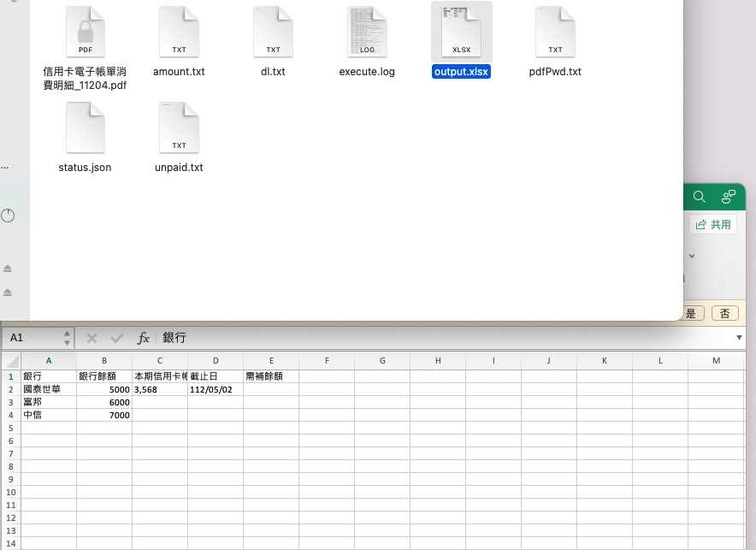Click the fx insert function icon
This screenshot has width=756, height=550.
click(144, 338)
